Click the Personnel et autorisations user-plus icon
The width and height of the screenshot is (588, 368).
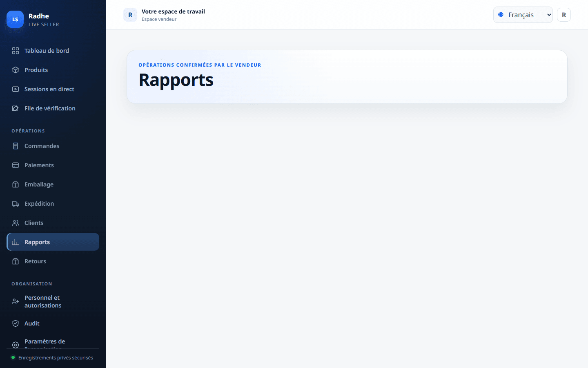point(16,302)
